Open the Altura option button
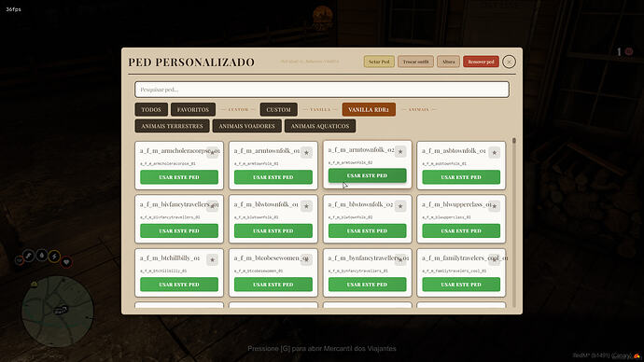Image resolution: width=644 pixels, height=362 pixels. 448,62
